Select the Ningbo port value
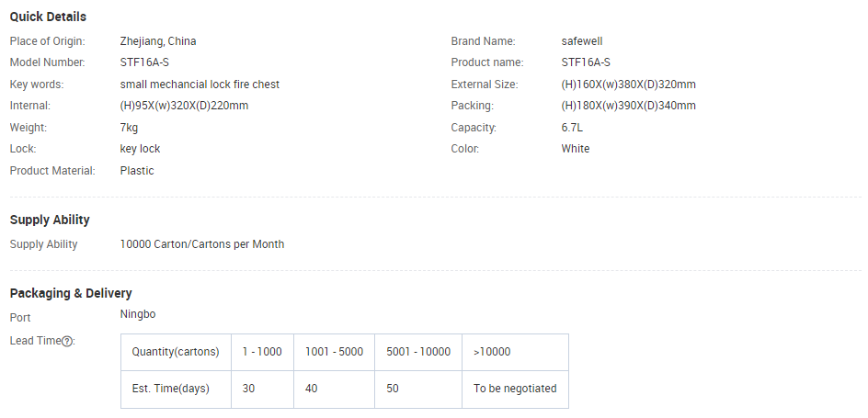Image resolution: width=868 pixels, height=418 pixels. pyautogui.click(x=138, y=314)
